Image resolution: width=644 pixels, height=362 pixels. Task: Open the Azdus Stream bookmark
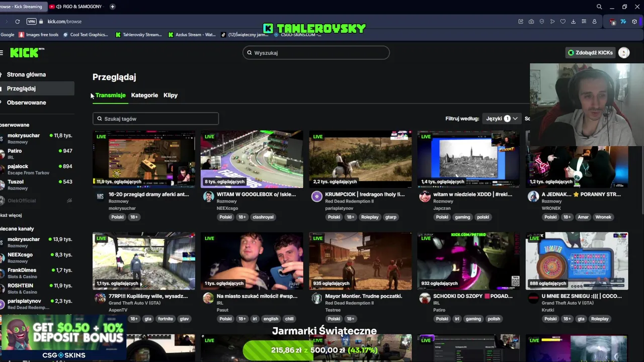192,35
